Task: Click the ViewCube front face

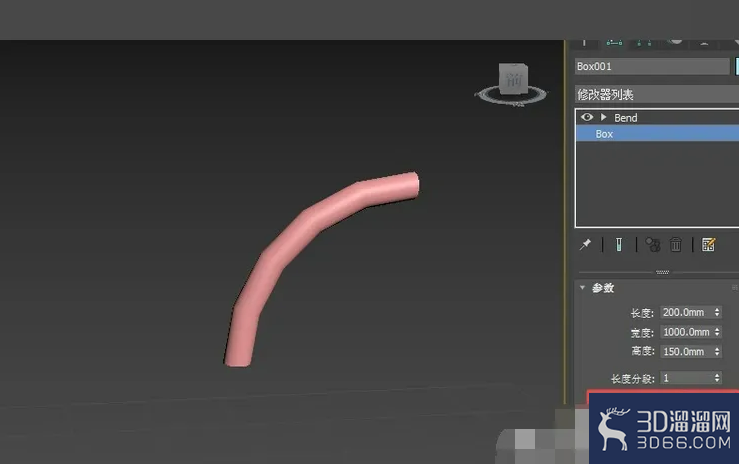Action: 513,79
